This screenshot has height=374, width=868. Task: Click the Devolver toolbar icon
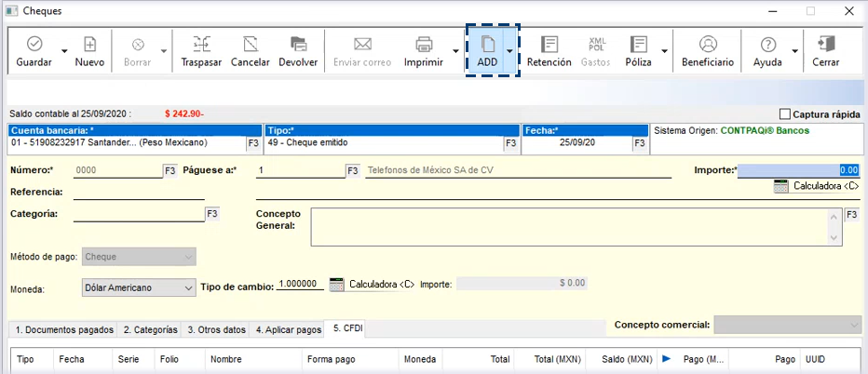coord(298,45)
